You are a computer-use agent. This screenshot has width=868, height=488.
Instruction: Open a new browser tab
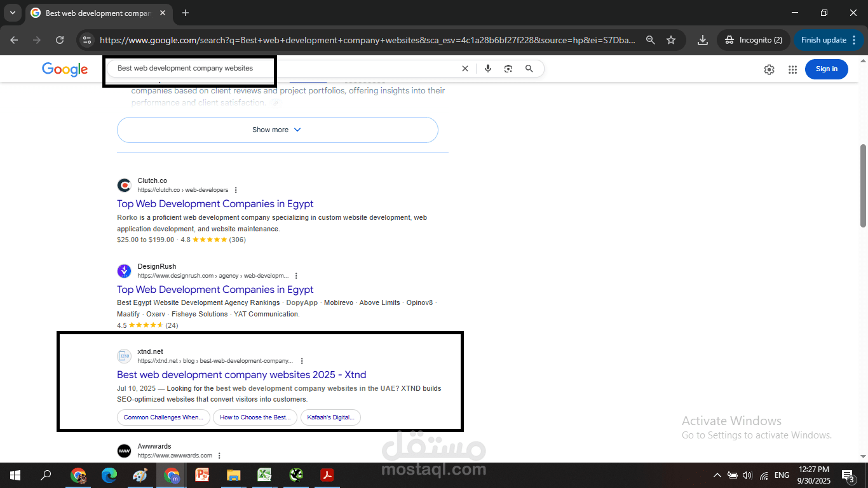186,13
